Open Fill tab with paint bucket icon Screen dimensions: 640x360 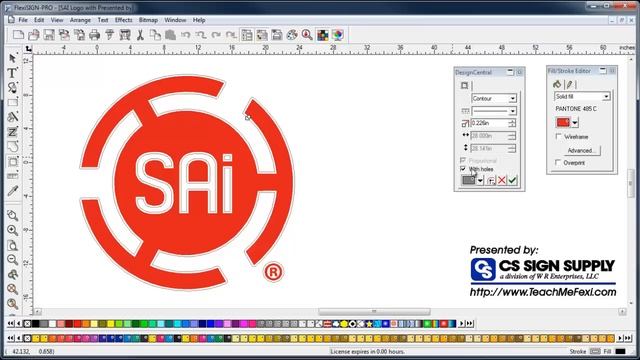click(x=557, y=84)
